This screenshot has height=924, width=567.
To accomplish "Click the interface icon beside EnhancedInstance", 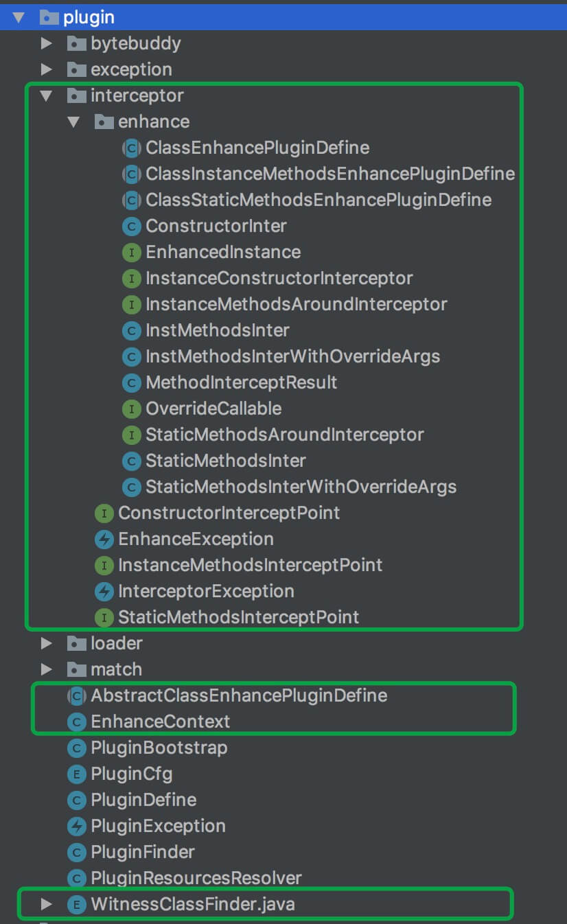I will tap(131, 252).
